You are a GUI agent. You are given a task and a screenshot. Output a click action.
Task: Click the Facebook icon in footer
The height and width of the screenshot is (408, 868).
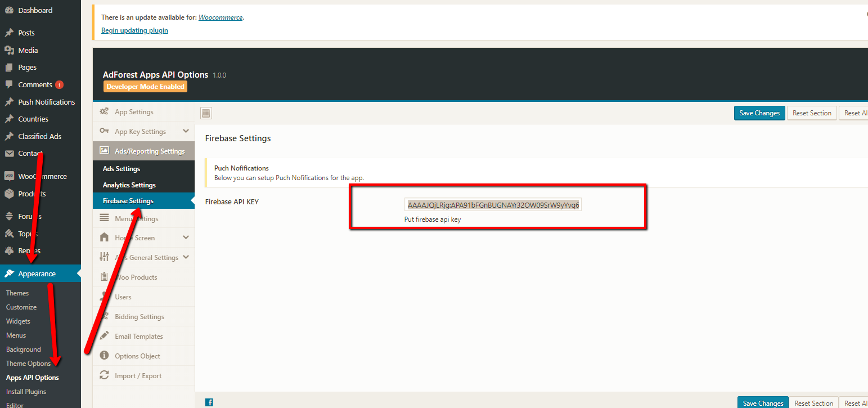[209, 402]
